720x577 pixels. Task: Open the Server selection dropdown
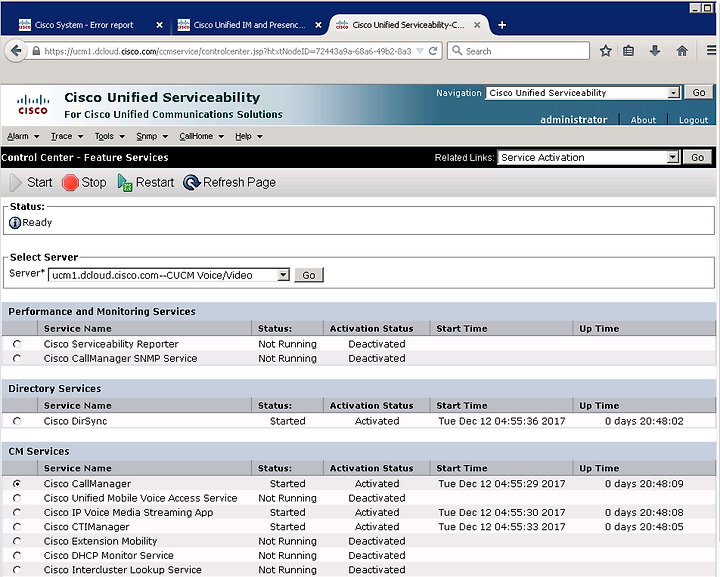click(169, 275)
